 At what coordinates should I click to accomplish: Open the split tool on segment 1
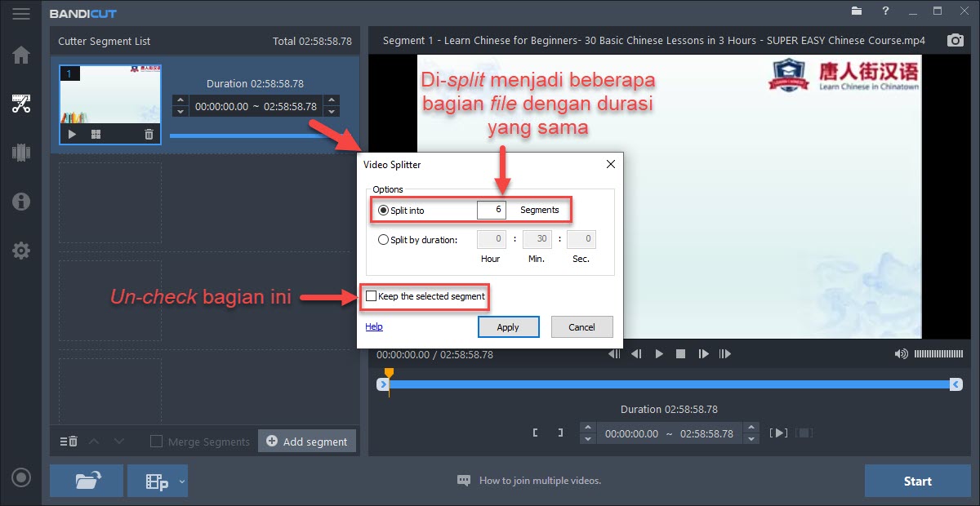96,135
